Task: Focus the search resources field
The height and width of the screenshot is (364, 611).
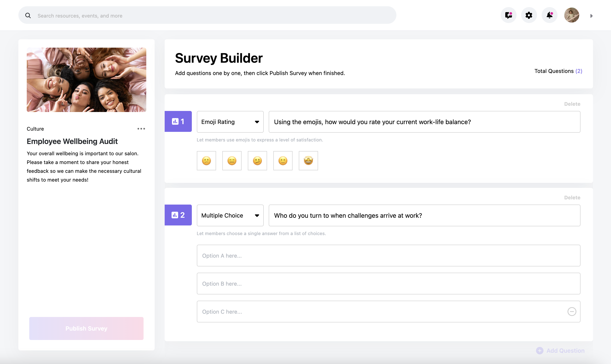Action: (207, 15)
